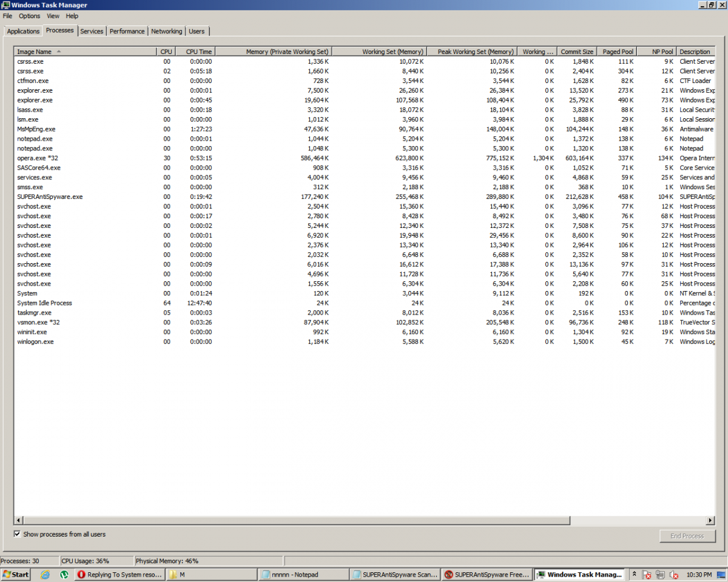Sort by the Description column header
This screenshot has height=582, width=728.
pyautogui.click(x=695, y=52)
